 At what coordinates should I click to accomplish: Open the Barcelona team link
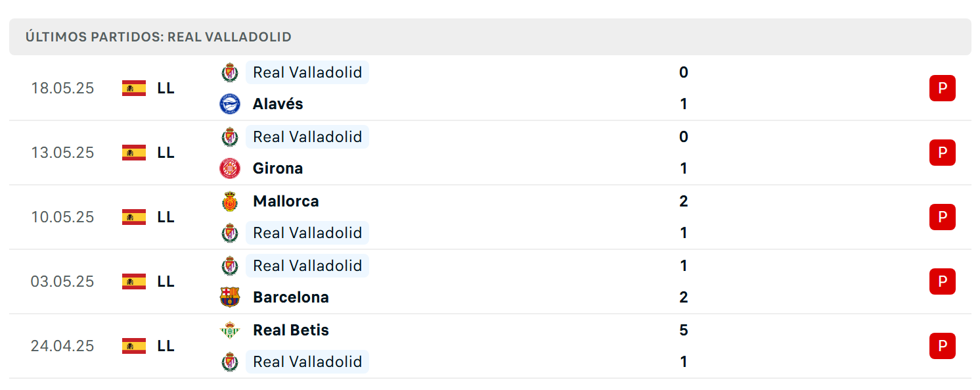(x=291, y=297)
